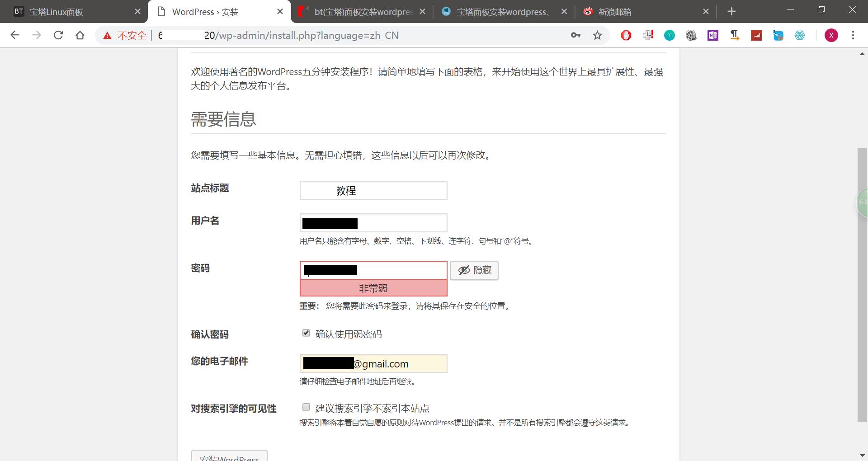Click the password key icon in address bar
The width and height of the screenshot is (868, 461).
(x=576, y=35)
